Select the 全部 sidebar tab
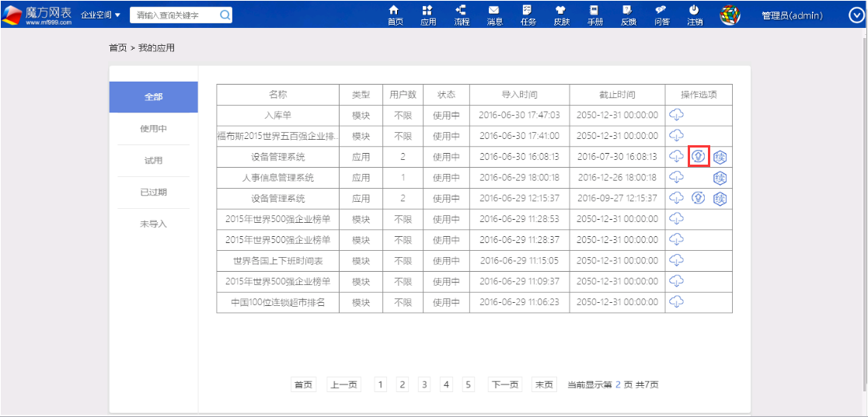Image resolution: width=868 pixels, height=417 pixels. [153, 97]
